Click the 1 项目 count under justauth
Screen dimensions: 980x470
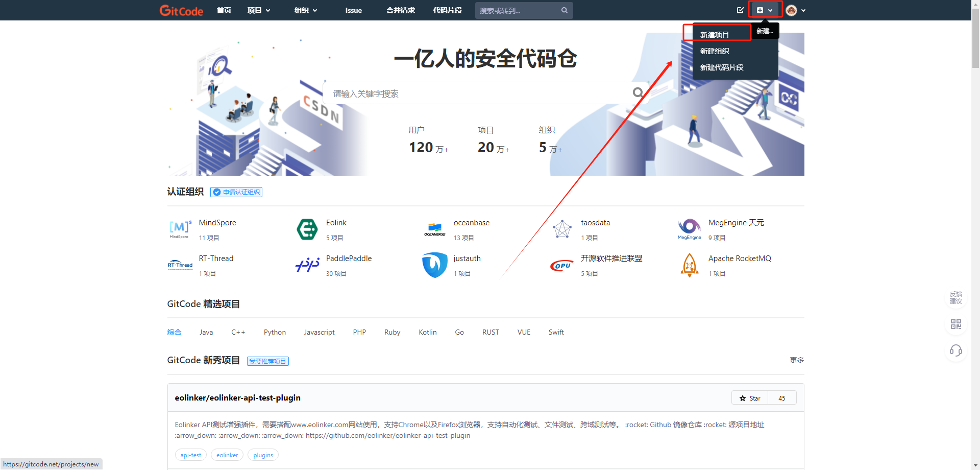click(462, 274)
